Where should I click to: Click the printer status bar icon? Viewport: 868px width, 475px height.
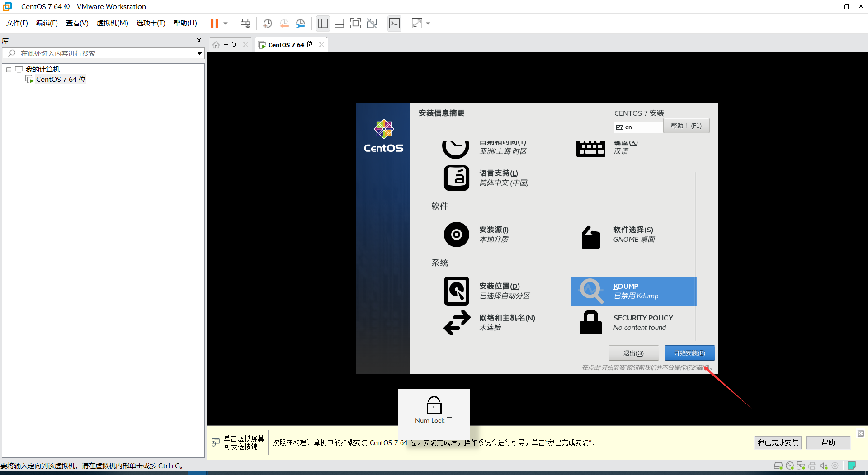click(x=812, y=466)
